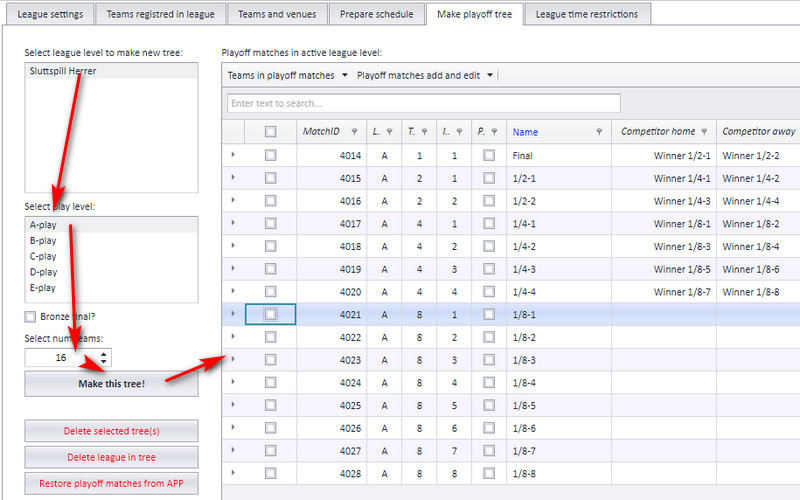800x500 pixels.
Task: Click the 1/4-2 name cell
Action: 559,246
